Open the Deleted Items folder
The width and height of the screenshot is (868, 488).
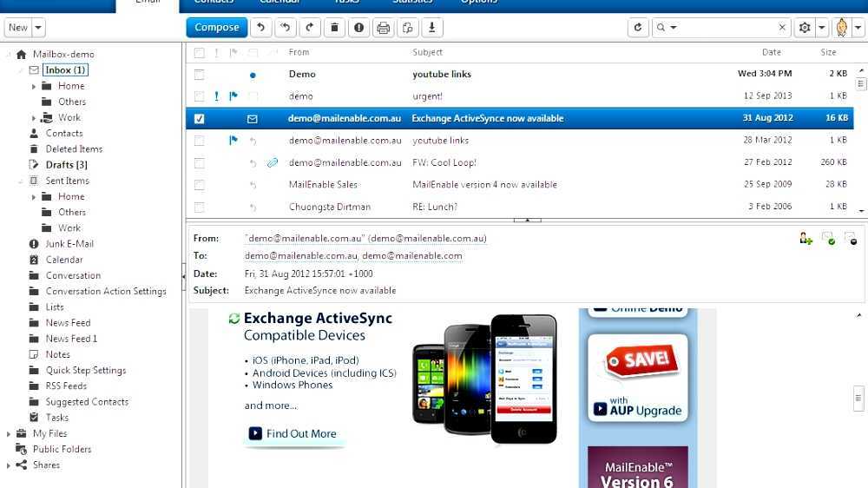pos(74,149)
